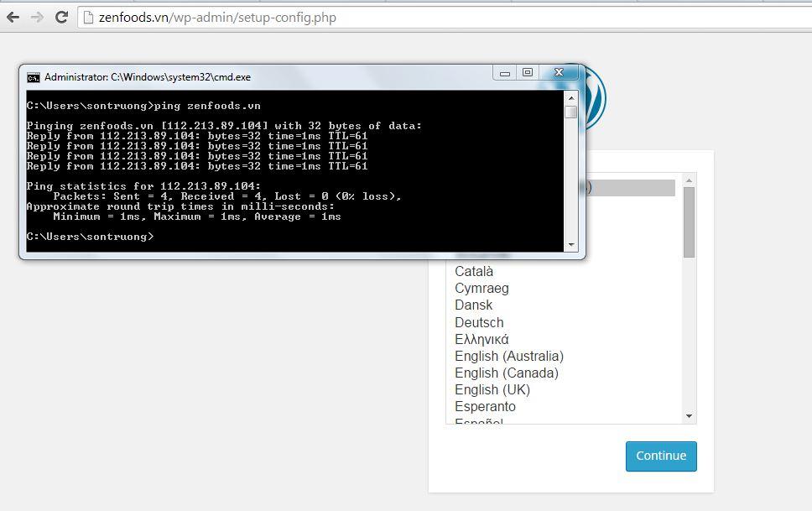Click the browser forward arrow
Screen dimensions: 812x511
pos(37,18)
